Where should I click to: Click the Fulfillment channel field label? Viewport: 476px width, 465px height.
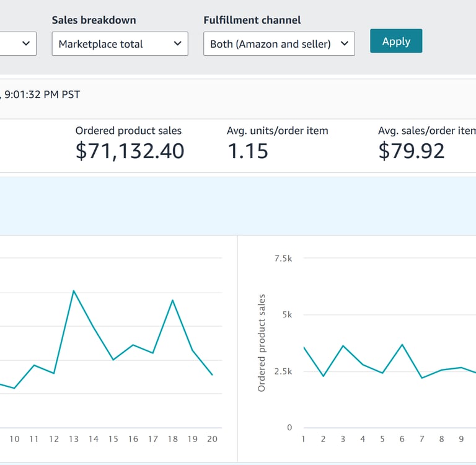(x=252, y=20)
